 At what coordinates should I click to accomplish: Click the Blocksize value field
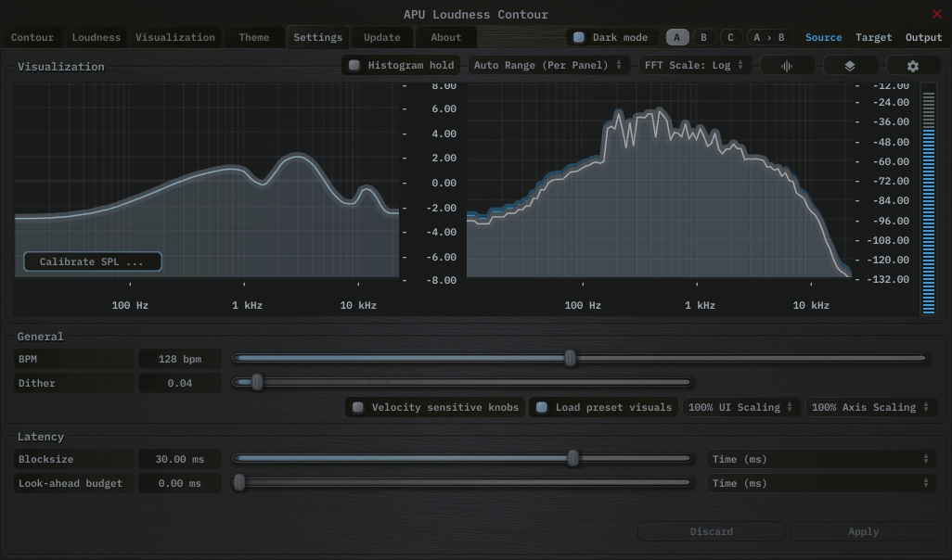179,459
